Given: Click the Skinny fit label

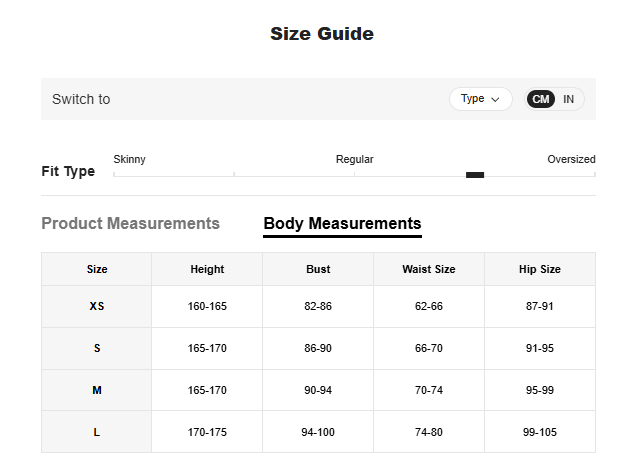Looking at the screenshot, I should pos(129,159).
